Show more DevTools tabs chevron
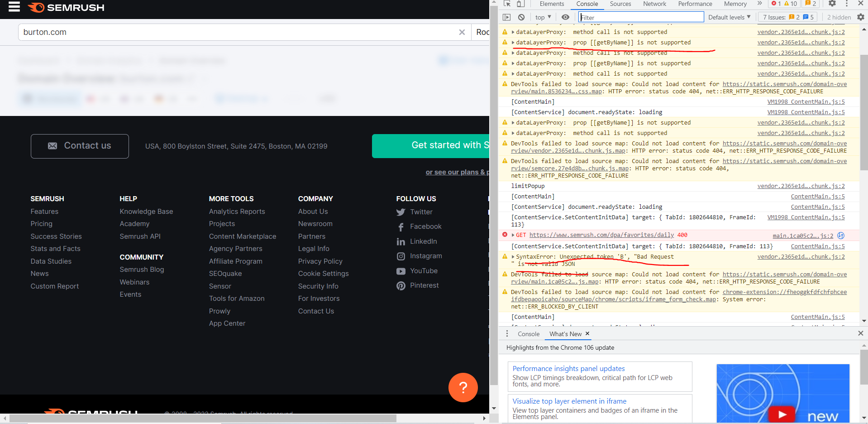 coord(760,4)
